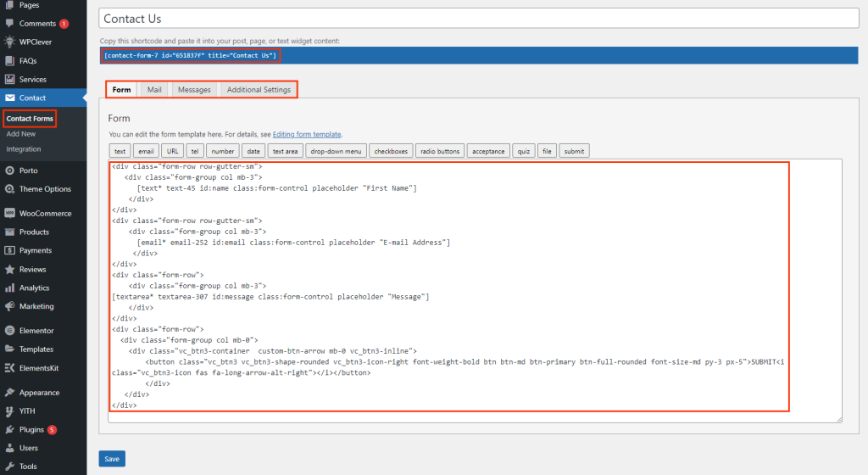Image resolution: width=868 pixels, height=475 pixels.
Task: Open the ElementsKit sidebar icon
Action: click(x=9, y=367)
